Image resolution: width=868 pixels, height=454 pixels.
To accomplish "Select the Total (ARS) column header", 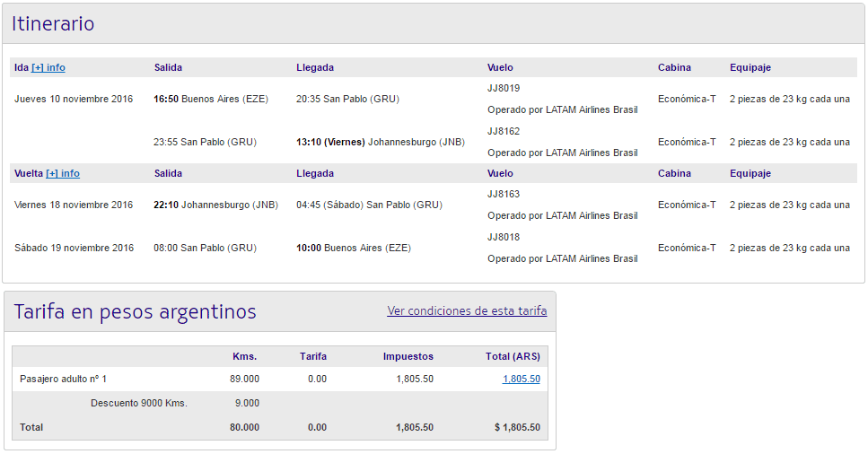I will pos(513,356).
